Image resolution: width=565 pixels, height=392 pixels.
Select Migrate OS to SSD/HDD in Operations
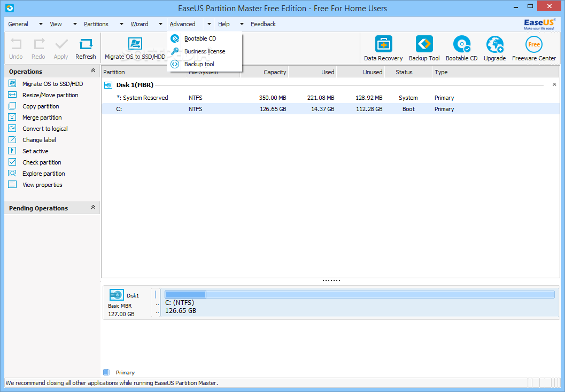(x=52, y=84)
